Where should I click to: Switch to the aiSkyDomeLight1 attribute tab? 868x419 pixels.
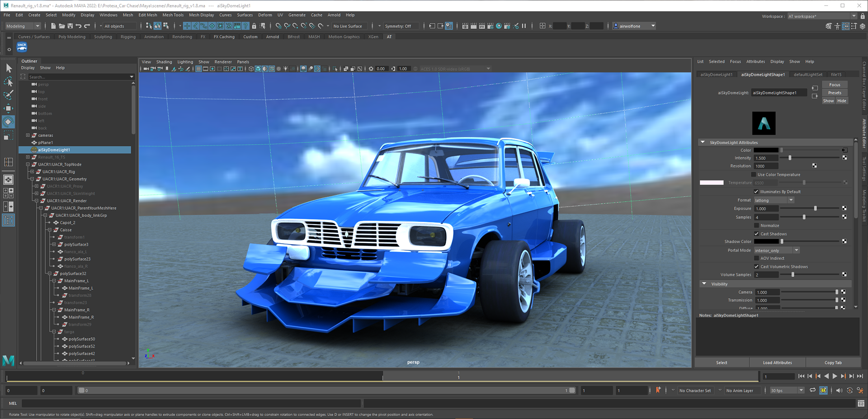(717, 75)
